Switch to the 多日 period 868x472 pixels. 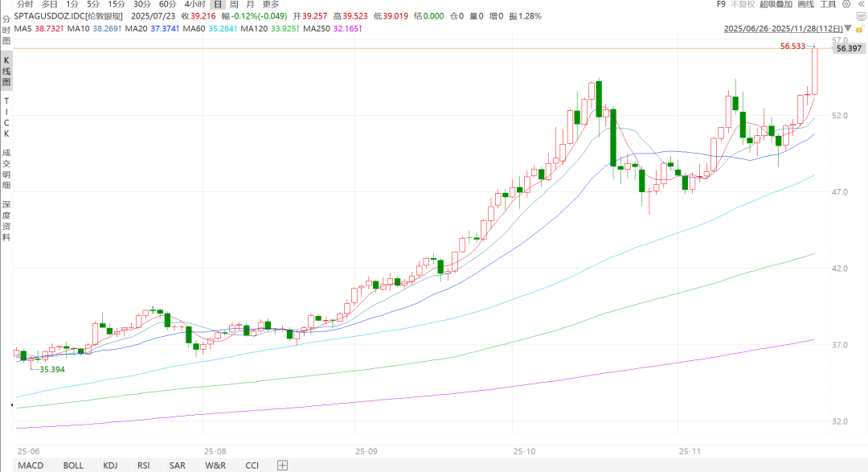[50, 5]
